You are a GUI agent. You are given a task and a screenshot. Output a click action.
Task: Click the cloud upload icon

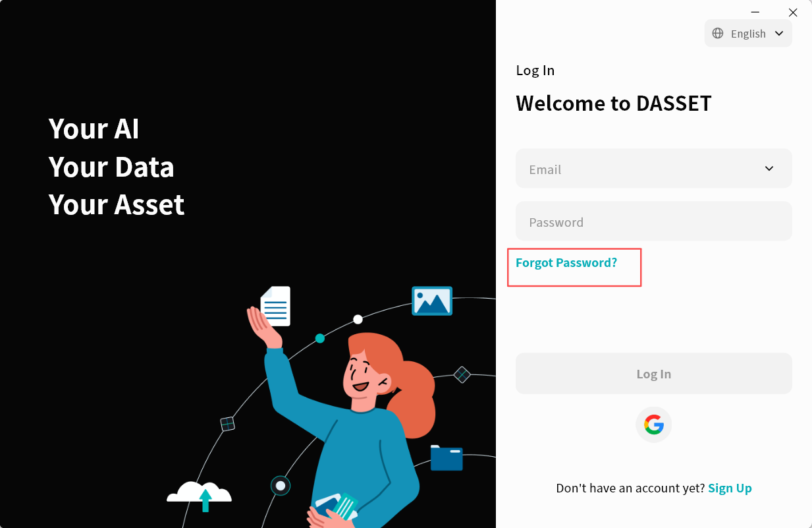pyautogui.click(x=199, y=496)
